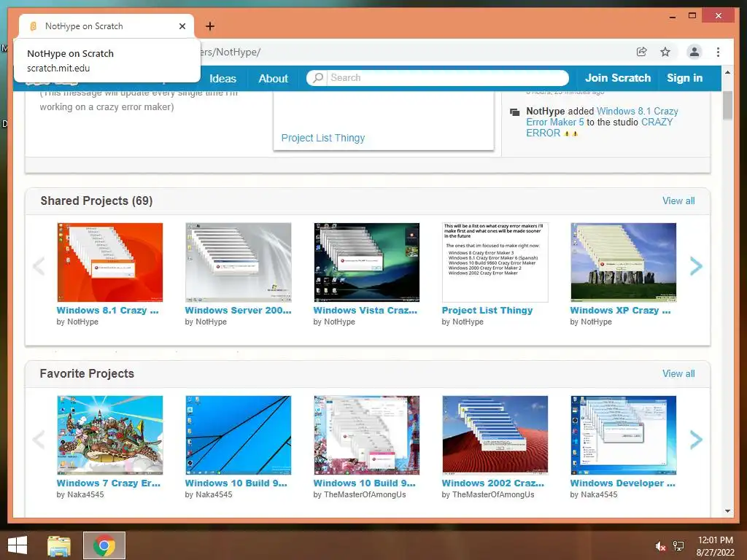Viewport: 747px width, 560px height.
Task: Show next favorite projects with right arrow
Action: coord(696,440)
